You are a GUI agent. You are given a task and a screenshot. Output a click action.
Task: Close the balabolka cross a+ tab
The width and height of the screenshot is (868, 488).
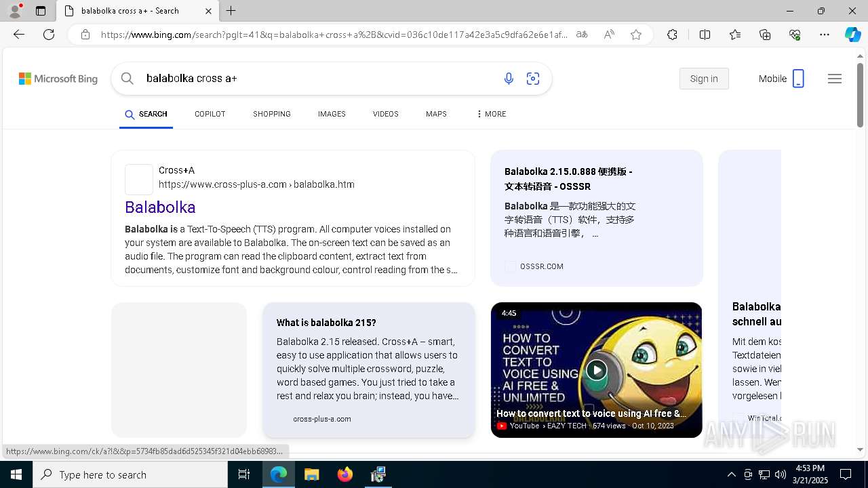(x=208, y=11)
